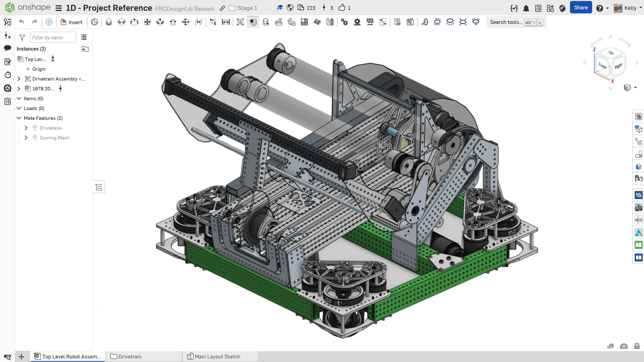
Task: Click the Right face of view cube
Action: tap(618, 66)
